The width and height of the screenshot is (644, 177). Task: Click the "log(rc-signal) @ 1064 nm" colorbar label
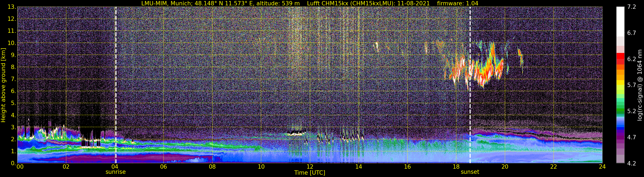(x=640, y=85)
